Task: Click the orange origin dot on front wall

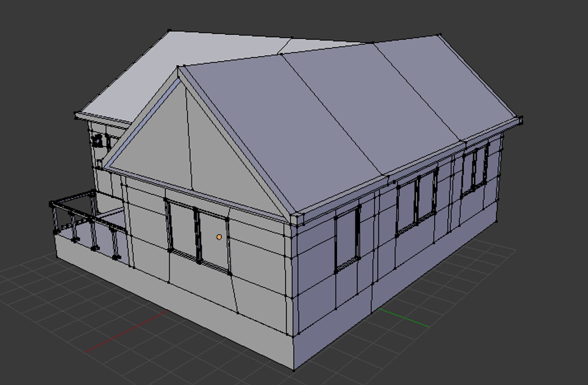Action: pos(219,237)
